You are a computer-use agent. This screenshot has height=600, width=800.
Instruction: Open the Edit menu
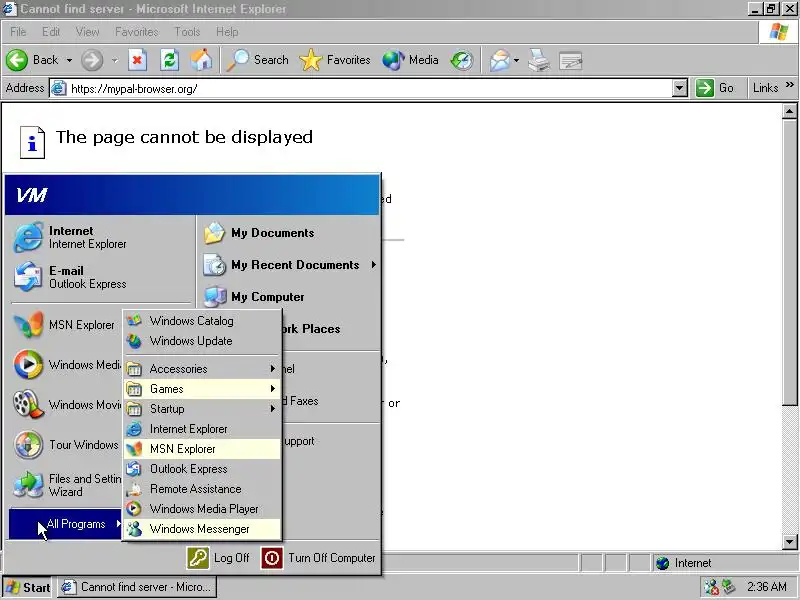click(51, 32)
